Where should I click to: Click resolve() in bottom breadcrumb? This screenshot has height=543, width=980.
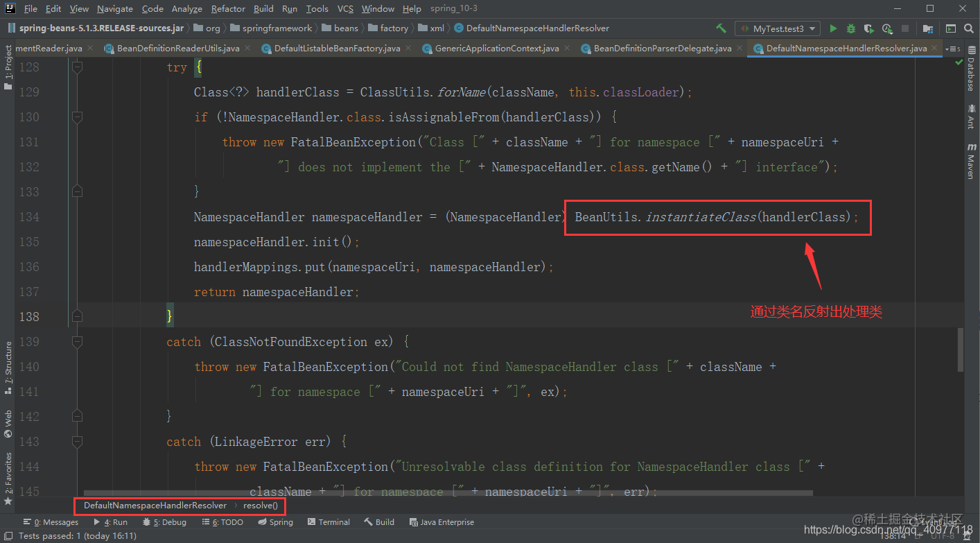pyautogui.click(x=260, y=506)
